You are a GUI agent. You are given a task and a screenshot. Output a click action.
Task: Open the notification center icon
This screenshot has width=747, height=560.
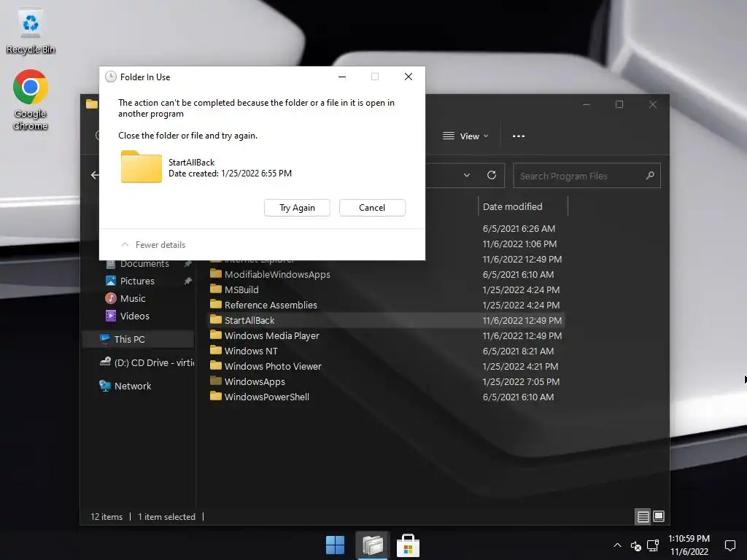[x=729, y=545]
